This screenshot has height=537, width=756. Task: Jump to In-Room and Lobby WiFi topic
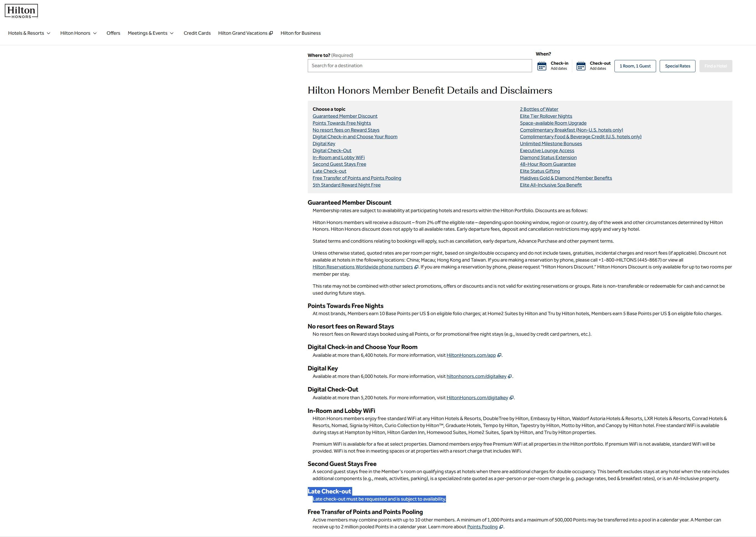pos(339,157)
